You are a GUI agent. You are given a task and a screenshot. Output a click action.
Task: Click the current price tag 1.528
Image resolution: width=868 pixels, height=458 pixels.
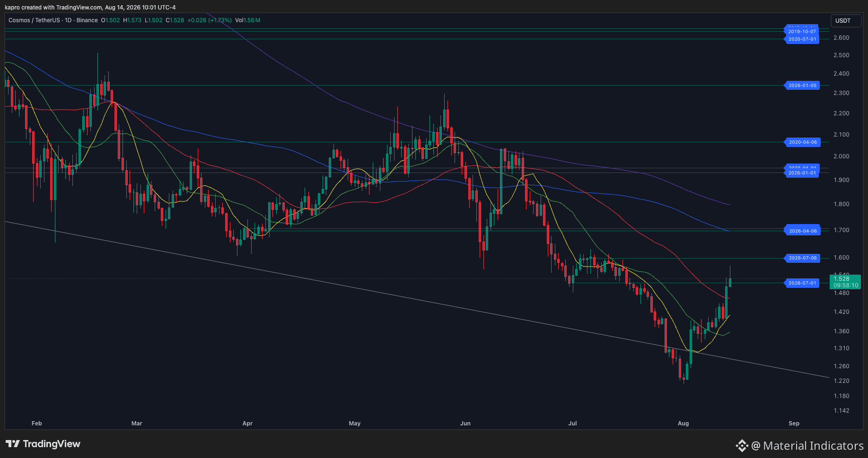point(845,282)
